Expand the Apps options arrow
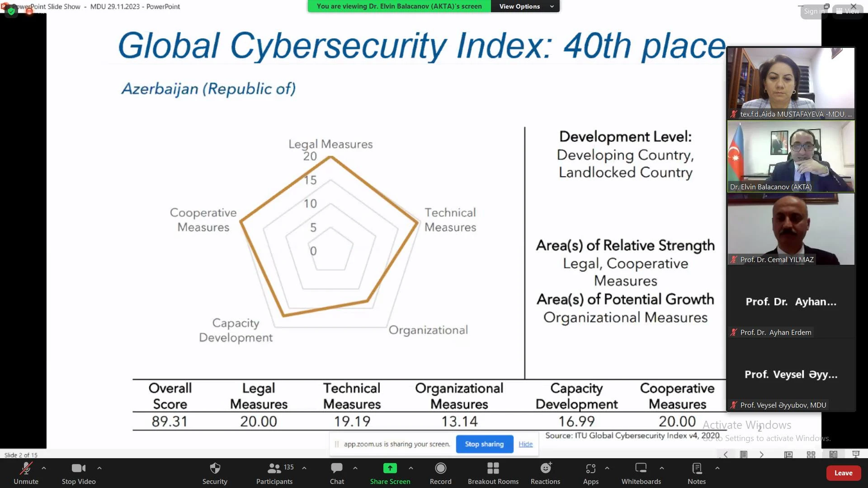868x488 pixels. [x=607, y=468]
